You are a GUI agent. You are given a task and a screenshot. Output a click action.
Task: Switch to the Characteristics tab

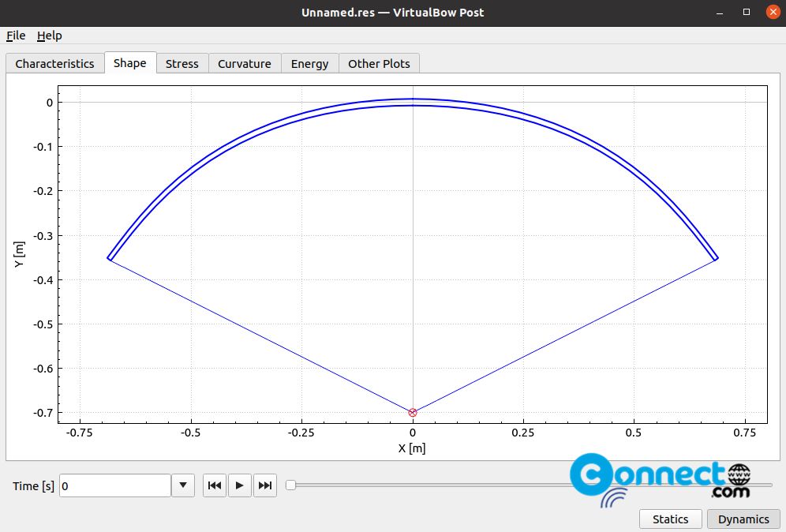point(54,64)
